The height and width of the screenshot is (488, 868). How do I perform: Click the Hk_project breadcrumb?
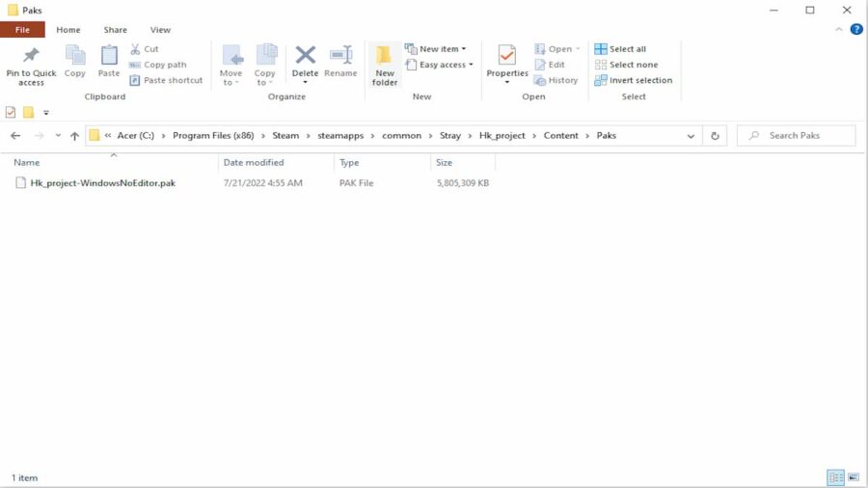click(x=502, y=136)
